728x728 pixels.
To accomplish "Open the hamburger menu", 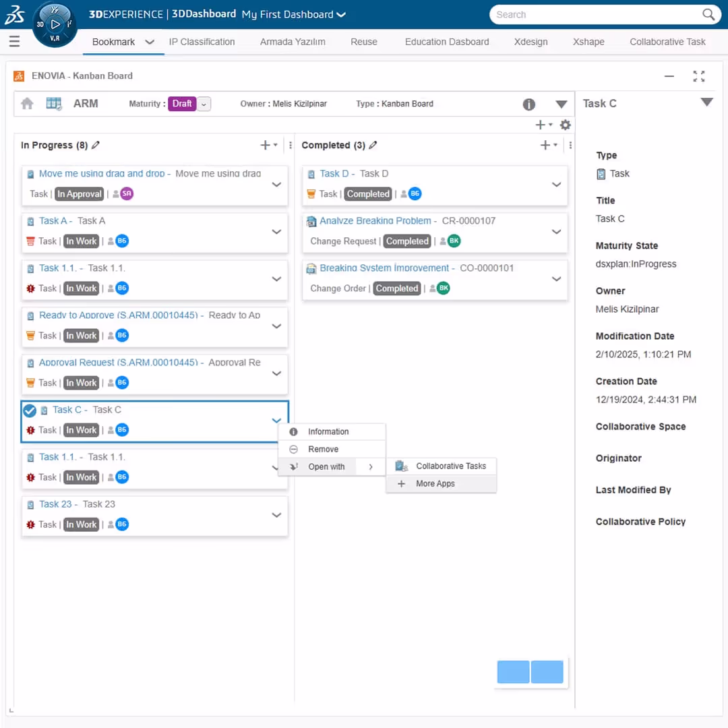I will (x=14, y=41).
